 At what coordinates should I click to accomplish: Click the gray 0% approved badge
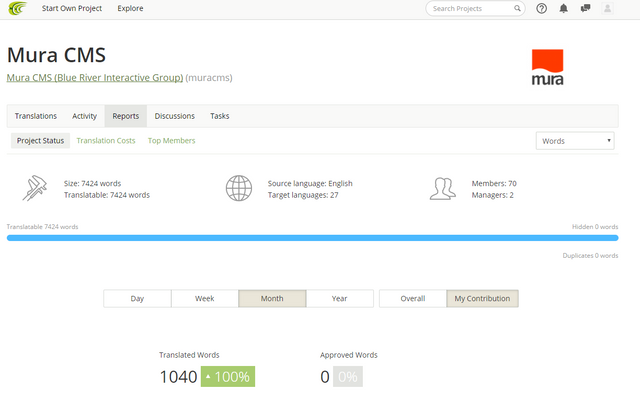(348, 376)
